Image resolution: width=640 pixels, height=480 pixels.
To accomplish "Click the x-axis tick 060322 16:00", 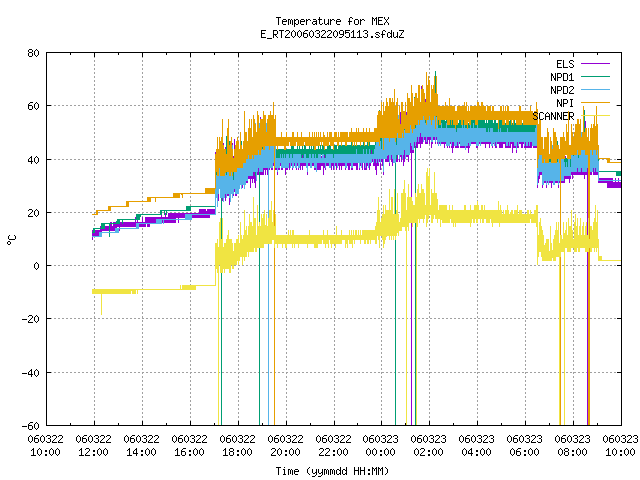I will click(190, 445).
